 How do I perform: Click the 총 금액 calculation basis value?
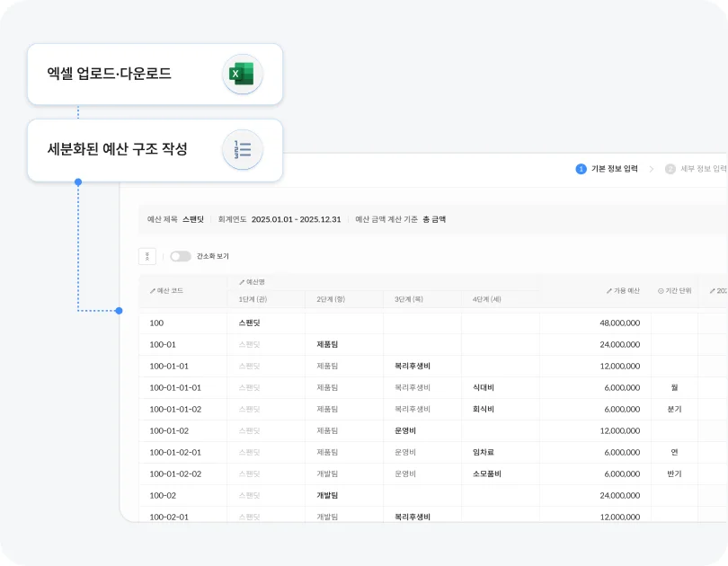pos(434,219)
